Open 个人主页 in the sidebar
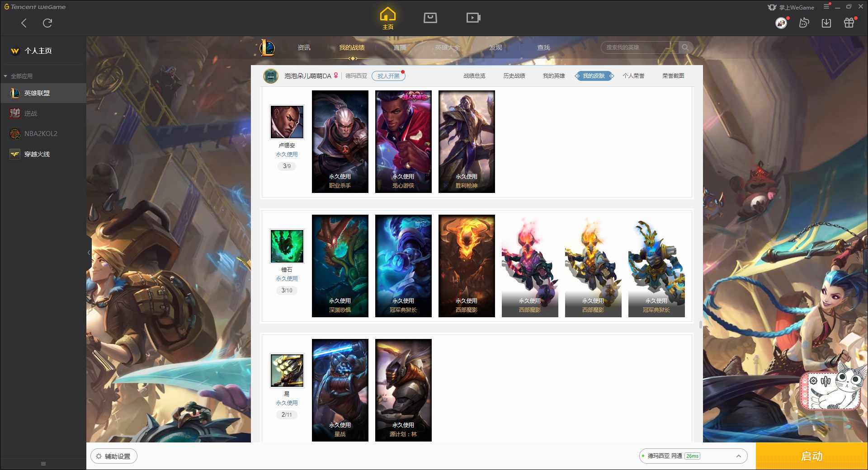The image size is (868, 470). point(38,51)
